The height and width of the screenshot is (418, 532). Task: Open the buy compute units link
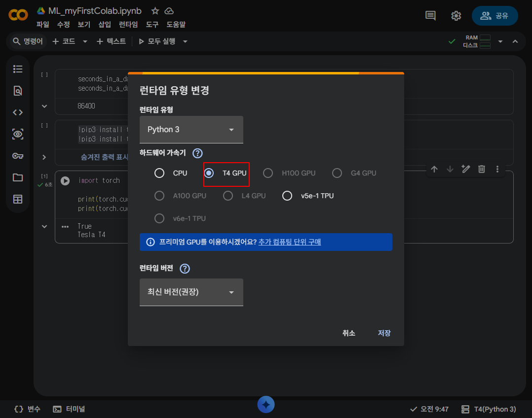(x=289, y=242)
